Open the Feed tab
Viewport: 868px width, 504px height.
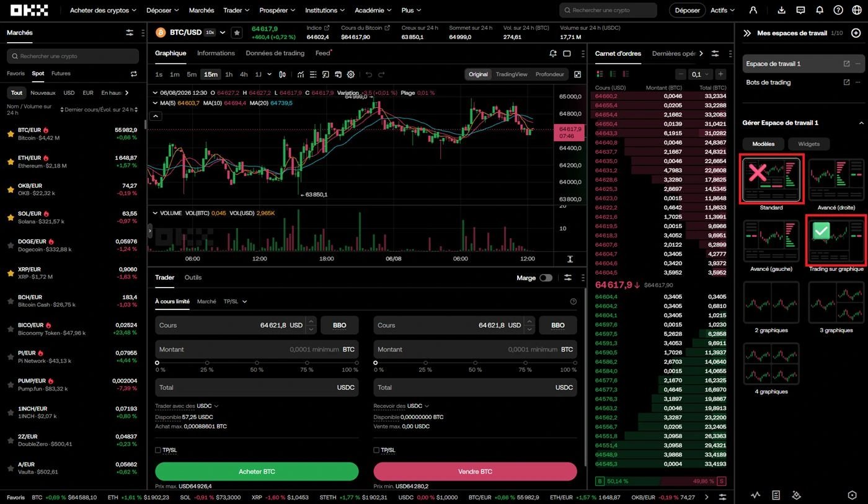323,53
